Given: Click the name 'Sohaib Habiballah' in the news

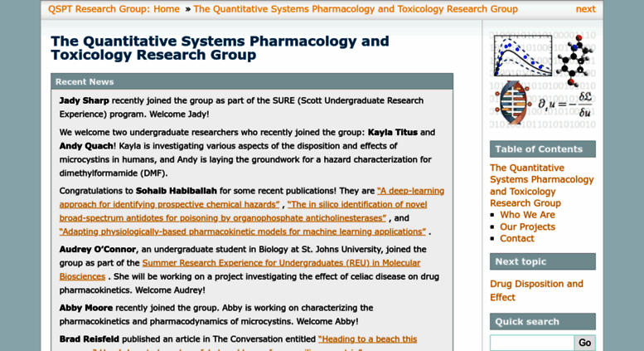Looking at the screenshot, I should (x=177, y=191).
